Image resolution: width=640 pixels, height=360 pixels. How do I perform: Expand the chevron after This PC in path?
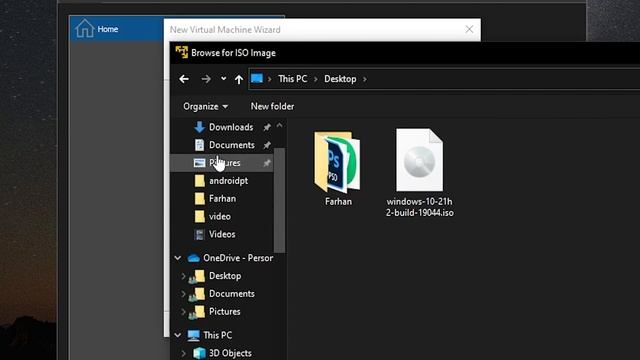316,79
